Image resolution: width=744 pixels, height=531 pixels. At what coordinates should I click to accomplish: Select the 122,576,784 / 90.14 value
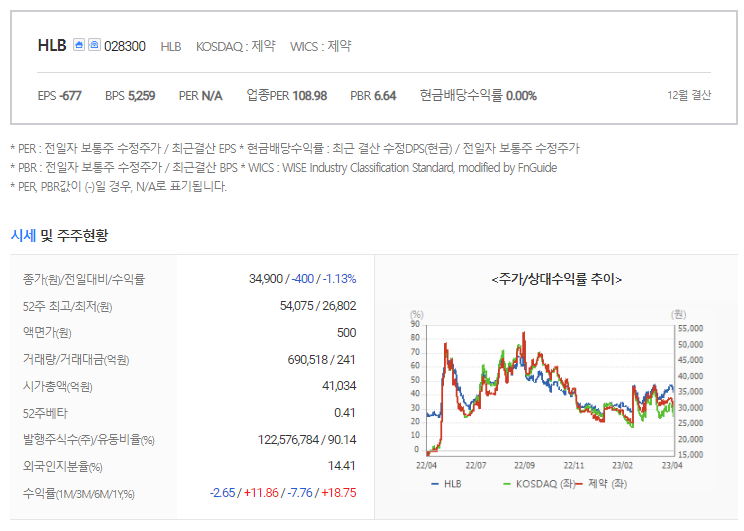307,440
